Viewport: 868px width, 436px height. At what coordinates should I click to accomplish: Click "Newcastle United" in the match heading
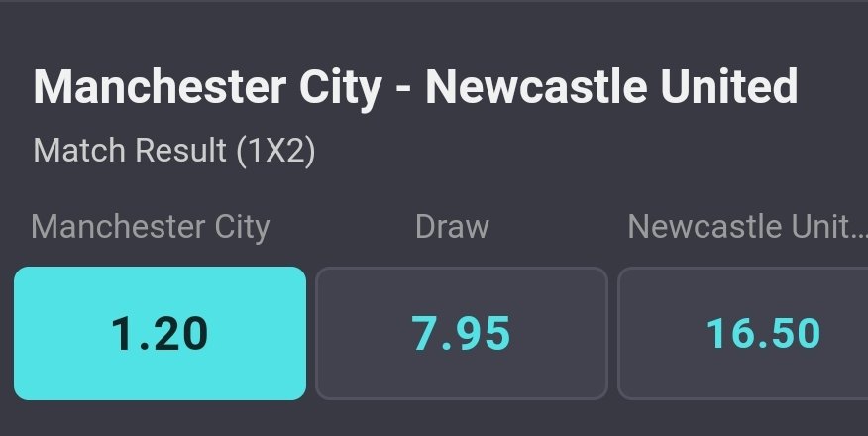click(x=611, y=87)
